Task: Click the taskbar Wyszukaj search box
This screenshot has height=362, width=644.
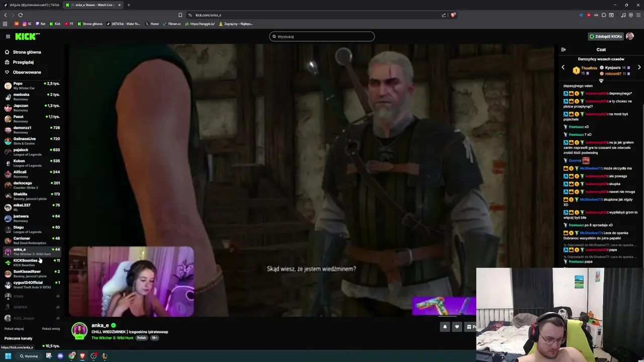Action: (29, 356)
